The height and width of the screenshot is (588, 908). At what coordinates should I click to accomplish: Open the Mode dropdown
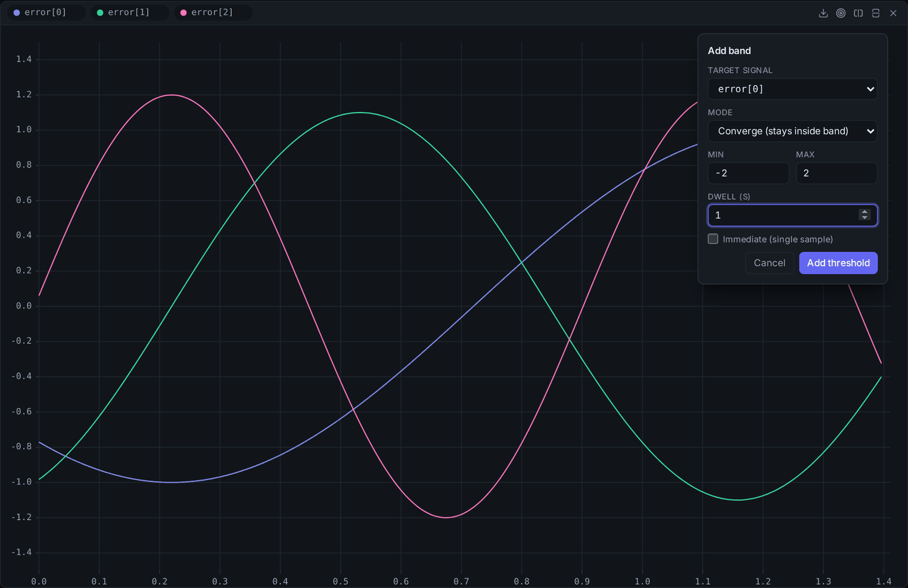tap(792, 131)
